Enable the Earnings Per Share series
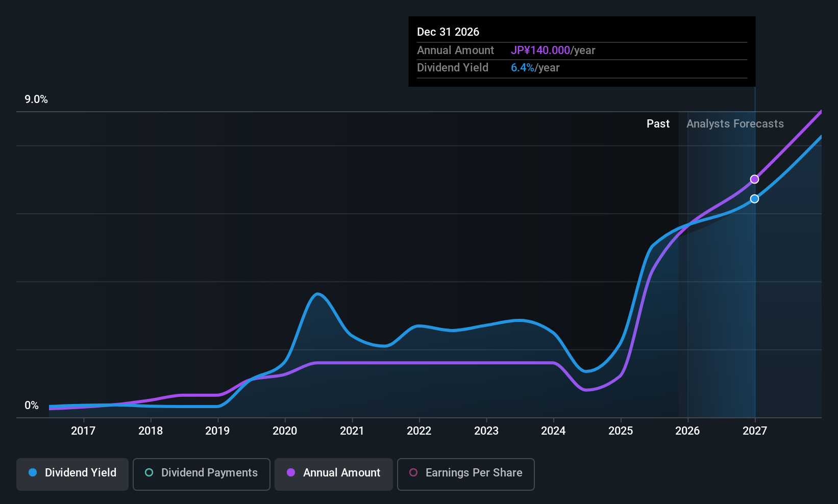This screenshot has width=838, height=504. [465, 473]
